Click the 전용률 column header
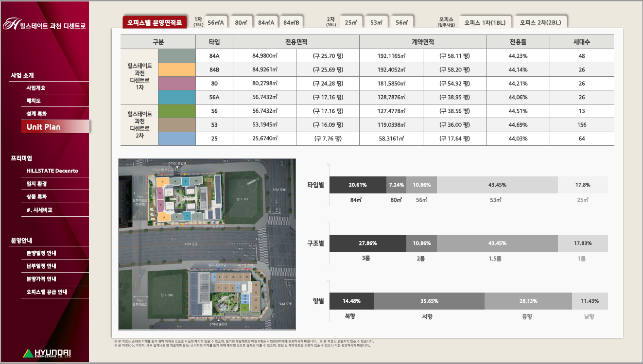Screen dimensions: 643x364 pos(518,42)
